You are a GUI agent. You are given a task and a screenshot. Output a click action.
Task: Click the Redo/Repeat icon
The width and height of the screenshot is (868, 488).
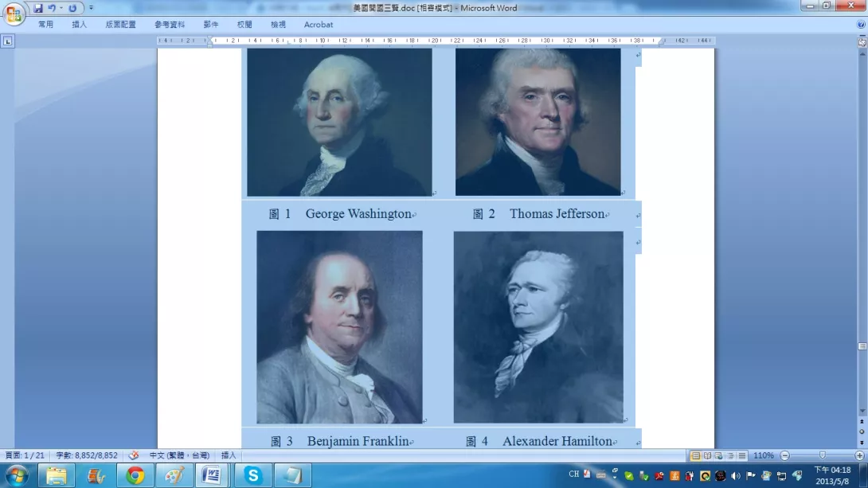point(72,8)
